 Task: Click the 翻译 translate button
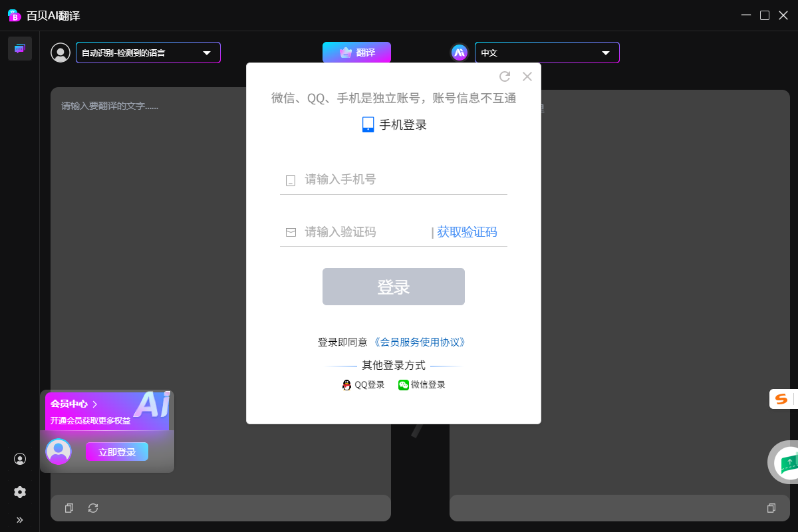pyautogui.click(x=357, y=53)
